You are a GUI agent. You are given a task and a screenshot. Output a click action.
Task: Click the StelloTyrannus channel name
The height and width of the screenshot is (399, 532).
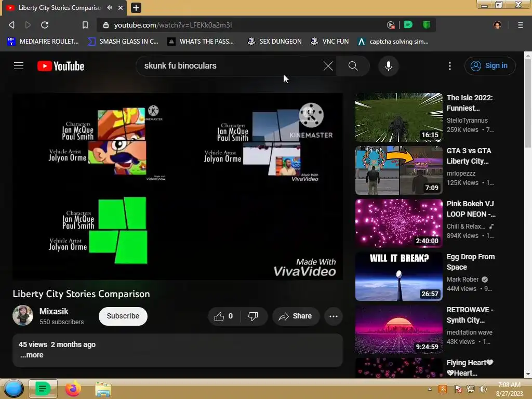pos(467,120)
